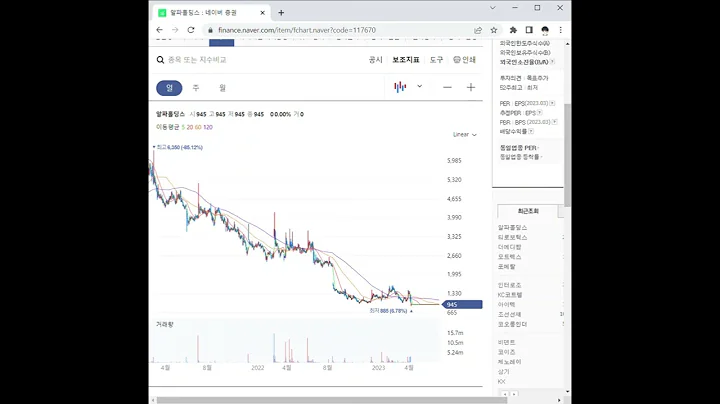Click the share page icon in address bar
720x404 pixels.
point(478,30)
